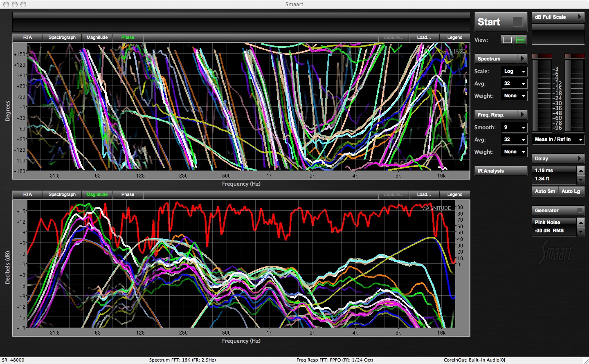Image resolution: width=589 pixels, height=364 pixels.
Task: Click Freq Resp FFT: FPPO status text
Action: click(x=335, y=360)
